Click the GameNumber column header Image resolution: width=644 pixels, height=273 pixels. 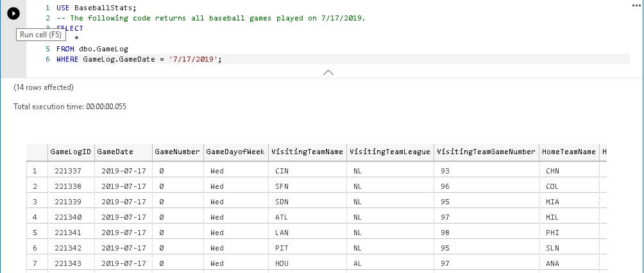pos(176,152)
